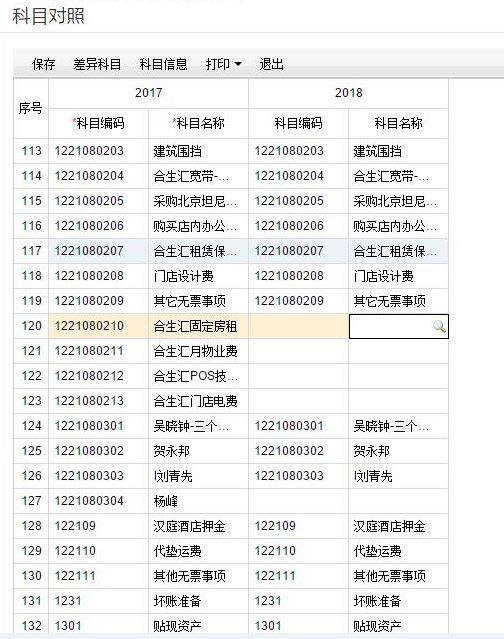
Task: Click 2018 code 1221080208
Action: (x=289, y=276)
